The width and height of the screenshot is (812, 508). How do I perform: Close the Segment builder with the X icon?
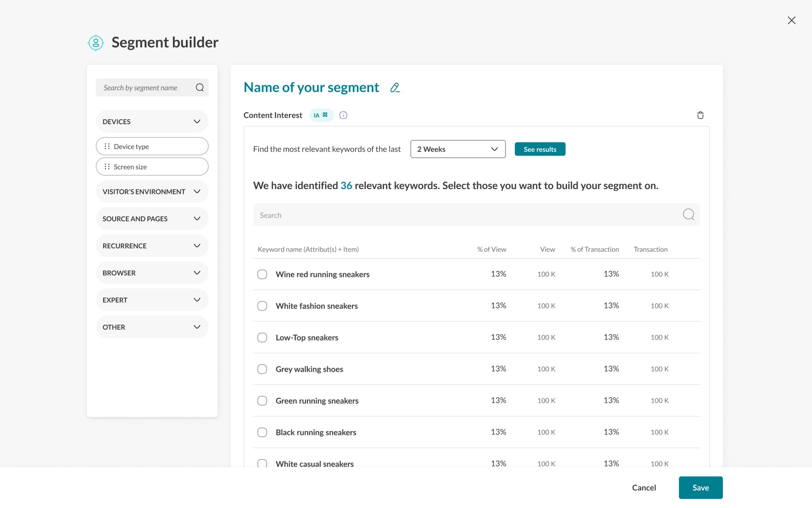tap(791, 20)
